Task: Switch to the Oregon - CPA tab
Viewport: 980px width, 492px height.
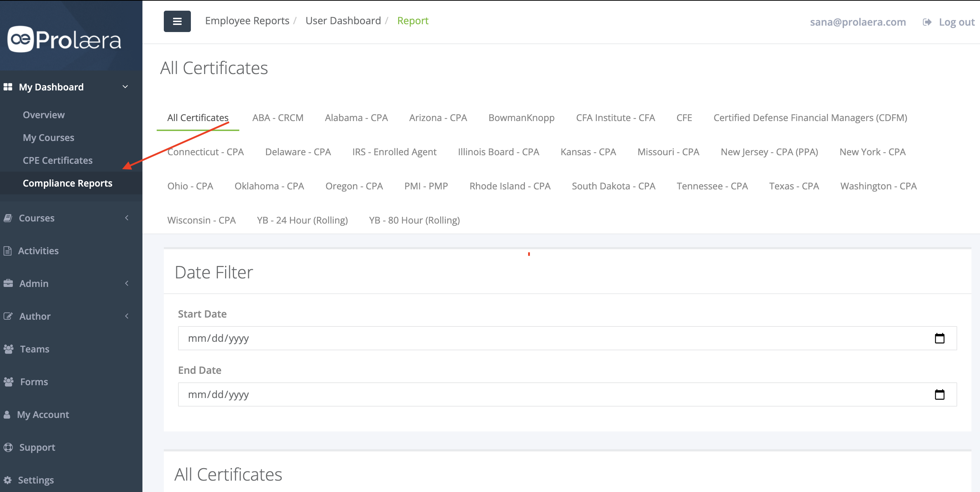Action: click(354, 186)
